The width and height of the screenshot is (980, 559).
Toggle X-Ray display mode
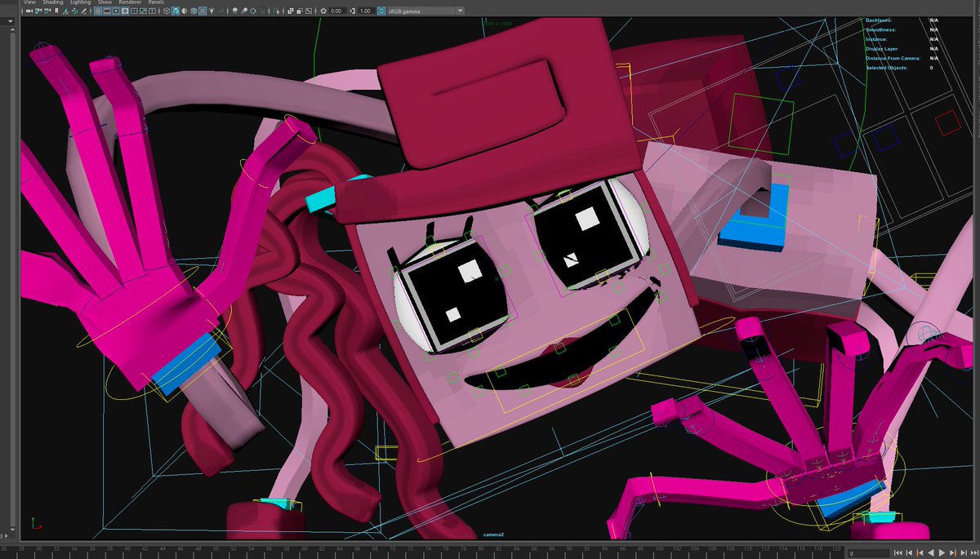tap(290, 11)
